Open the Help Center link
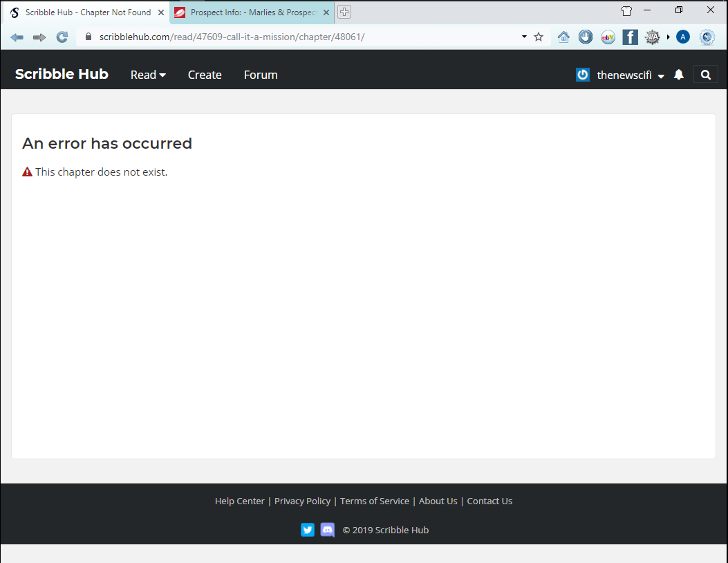This screenshot has height=563, width=728. 239,501
